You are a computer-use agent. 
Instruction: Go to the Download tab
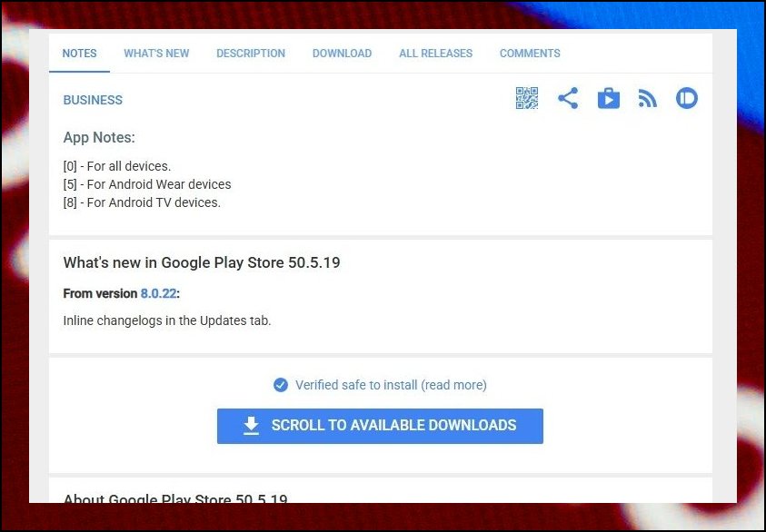(x=342, y=54)
